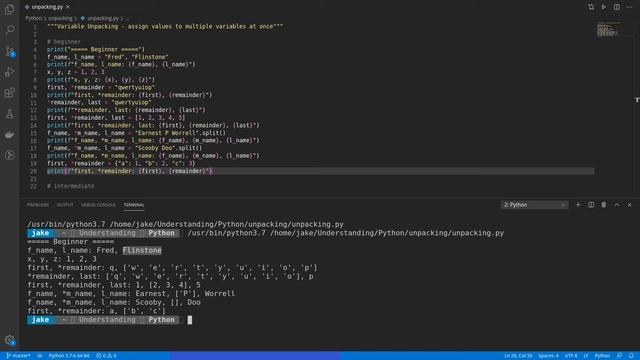Viewport: 640px width, 360px height.
Task: Click the unpacking folder breadcrumb
Action: [x=60, y=18]
